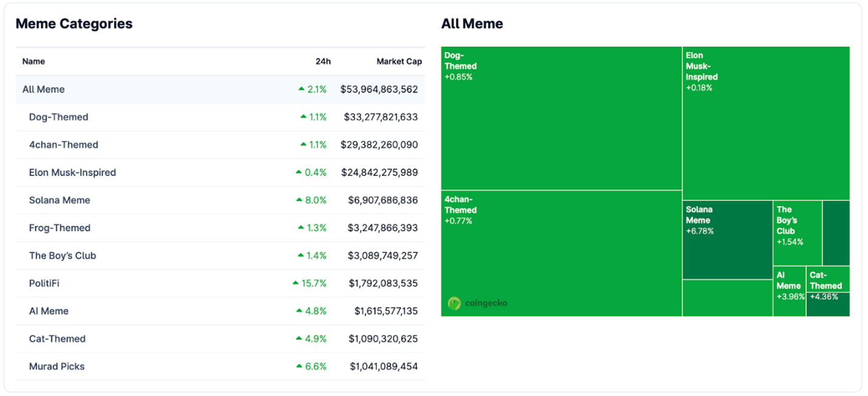Open the 4chan-Themed category link
Image resolution: width=868 pixels, height=396 pixels.
[63, 145]
